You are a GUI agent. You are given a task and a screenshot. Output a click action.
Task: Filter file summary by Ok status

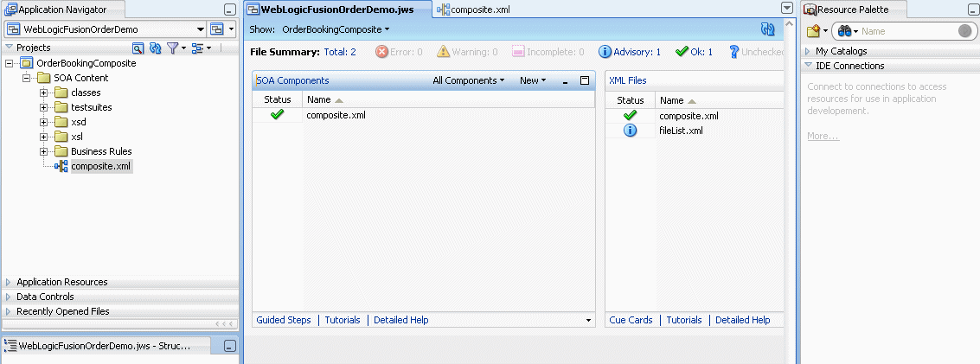pos(694,52)
